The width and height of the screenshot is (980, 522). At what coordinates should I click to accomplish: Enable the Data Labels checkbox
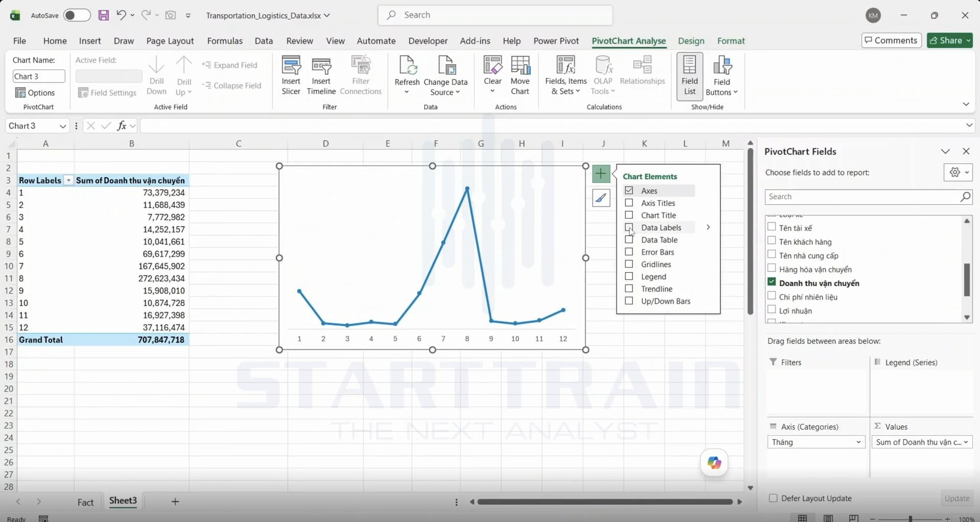click(629, 227)
